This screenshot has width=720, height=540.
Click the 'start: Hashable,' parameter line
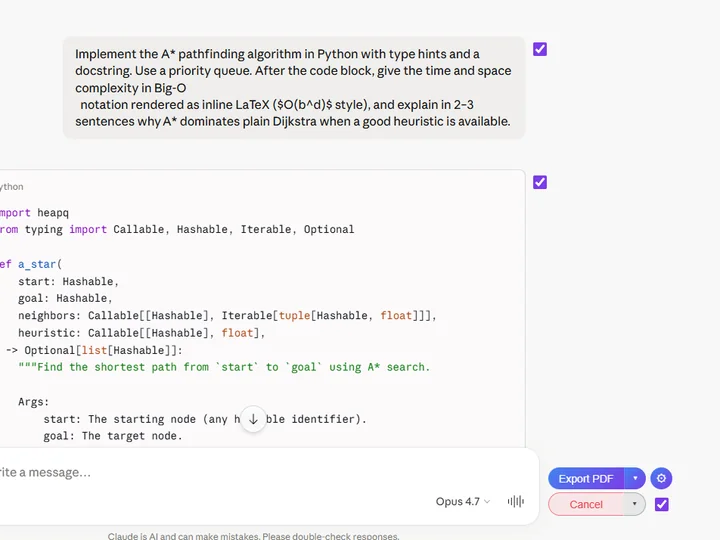68,281
